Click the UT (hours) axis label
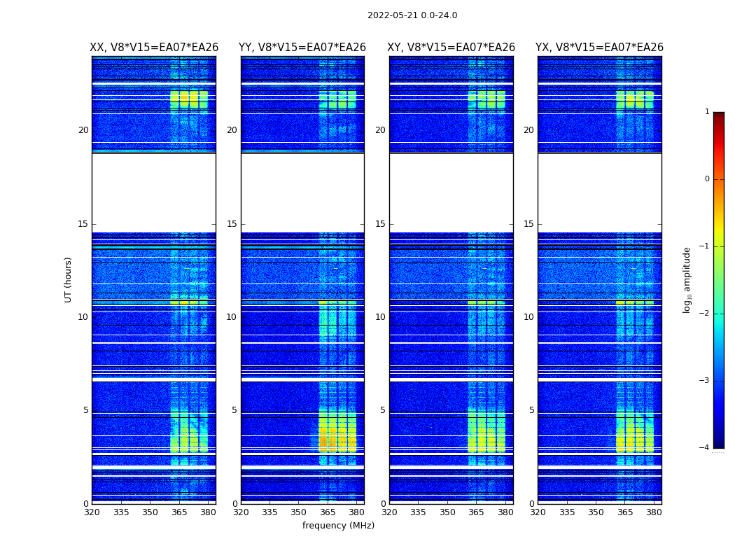 point(69,279)
